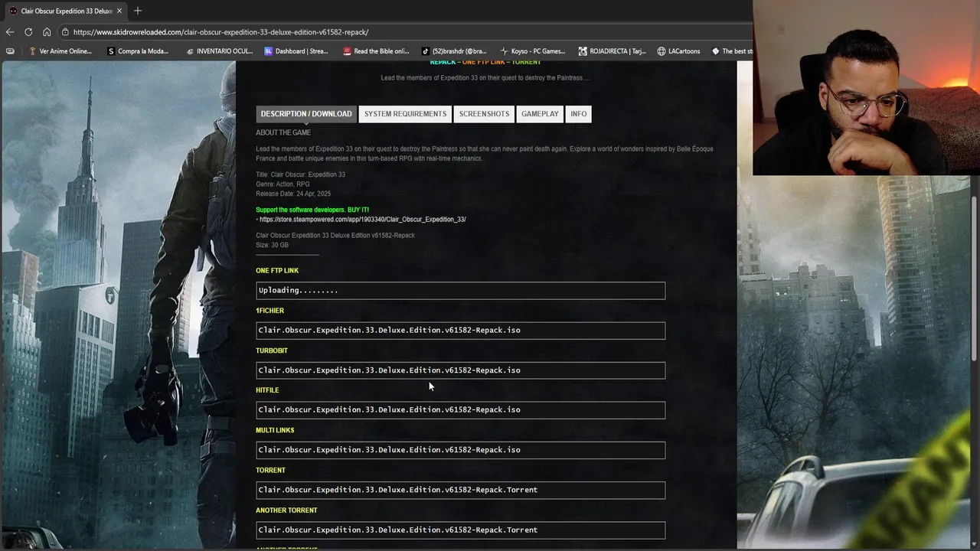View site information icon in address bar
Image resolution: width=980 pixels, height=551 pixels.
(65, 32)
